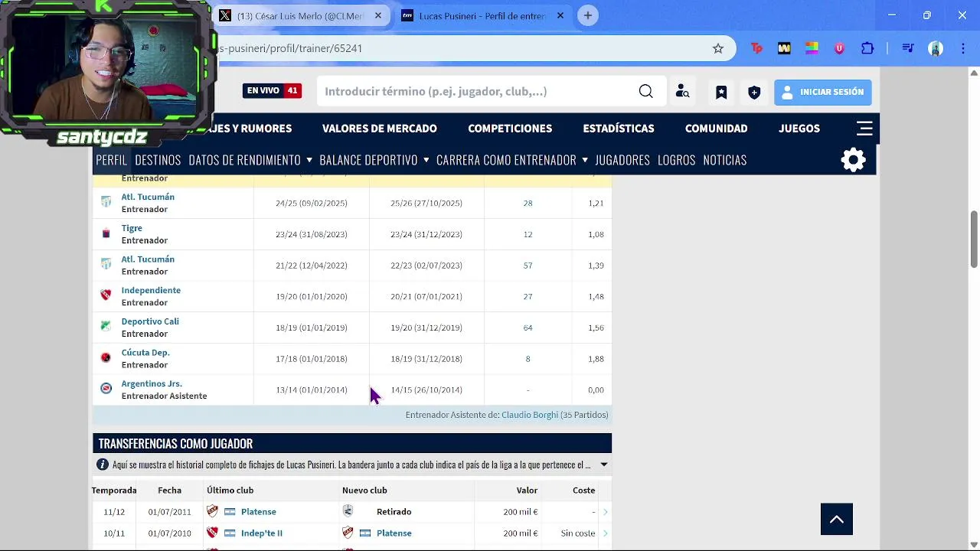980x551 pixels.
Task: Open the bookmark watchlist icon
Action: coord(721,92)
